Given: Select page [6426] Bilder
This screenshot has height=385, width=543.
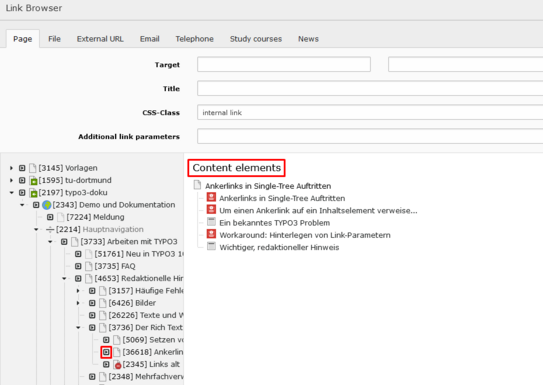Looking at the screenshot, I should [132, 303].
